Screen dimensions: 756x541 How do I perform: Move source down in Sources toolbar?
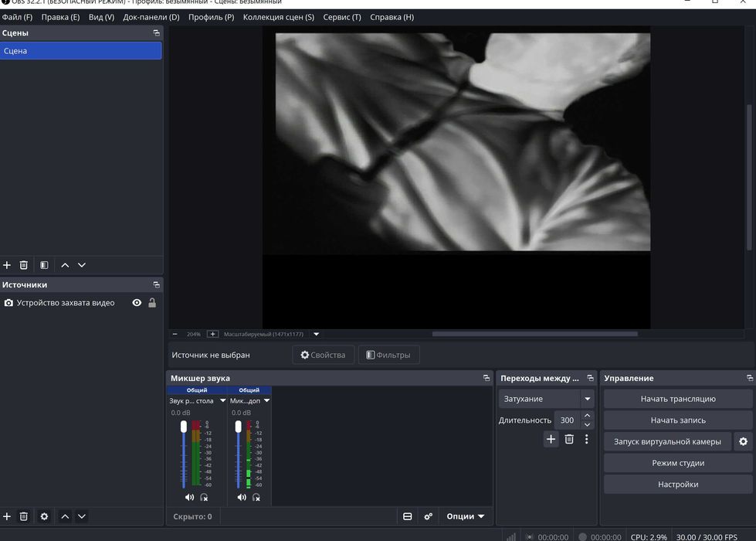point(82,516)
